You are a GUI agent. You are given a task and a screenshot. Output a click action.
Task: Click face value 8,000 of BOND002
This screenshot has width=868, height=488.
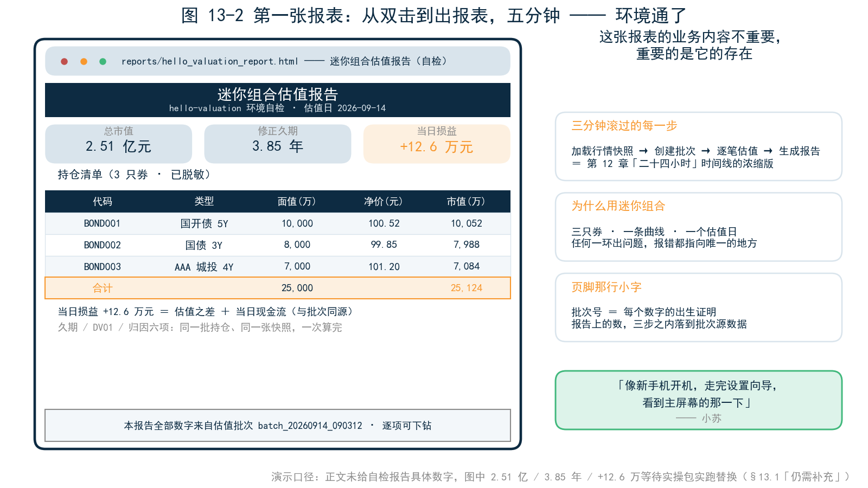coord(297,245)
